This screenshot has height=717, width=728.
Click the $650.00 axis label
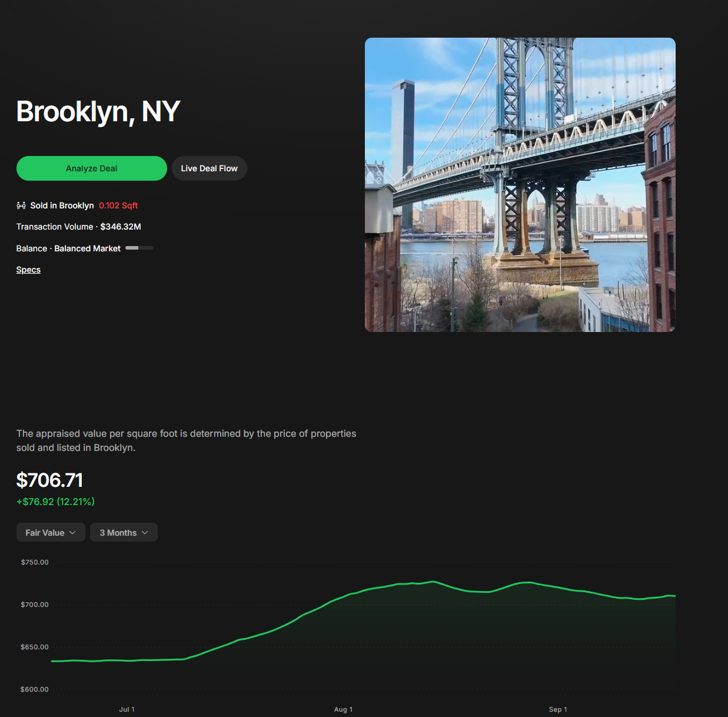coord(35,647)
